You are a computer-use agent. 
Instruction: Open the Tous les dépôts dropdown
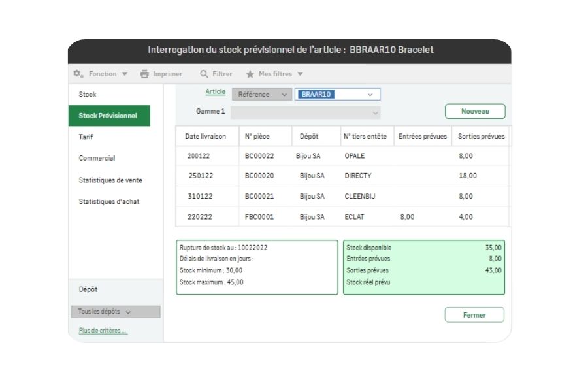pos(114,312)
